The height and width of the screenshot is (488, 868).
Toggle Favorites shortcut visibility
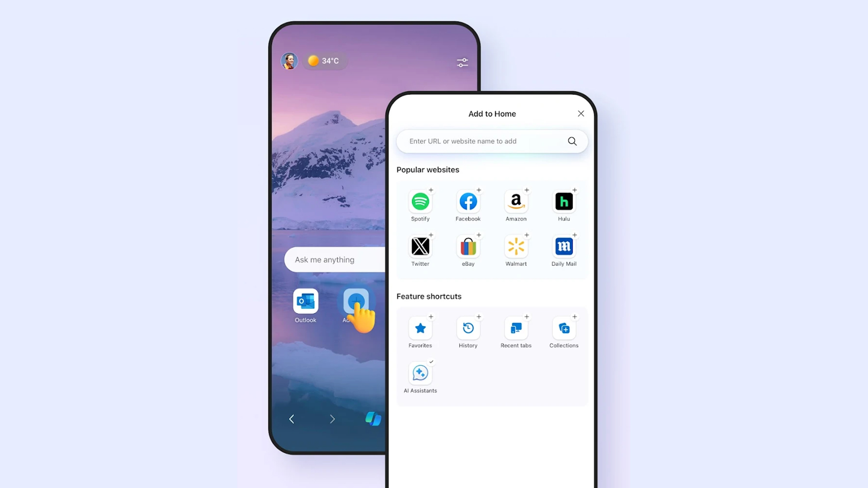click(431, 316)
